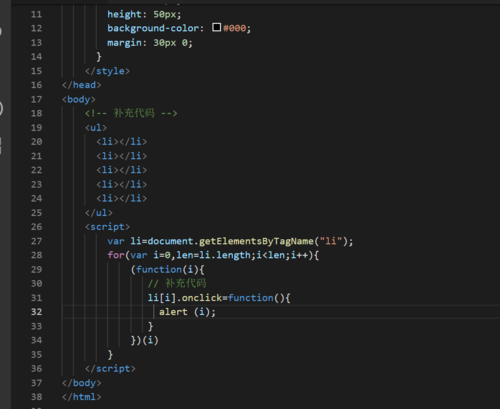The width and height of the screenshot is (500, 409).
Task: Click the opening <script> tag
Action: click(x=107, y=227)
